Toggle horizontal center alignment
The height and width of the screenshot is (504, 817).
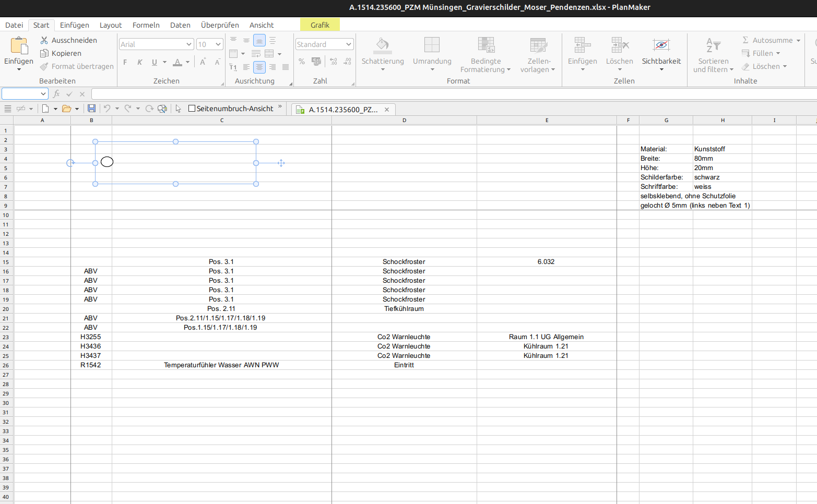(259, 67)
